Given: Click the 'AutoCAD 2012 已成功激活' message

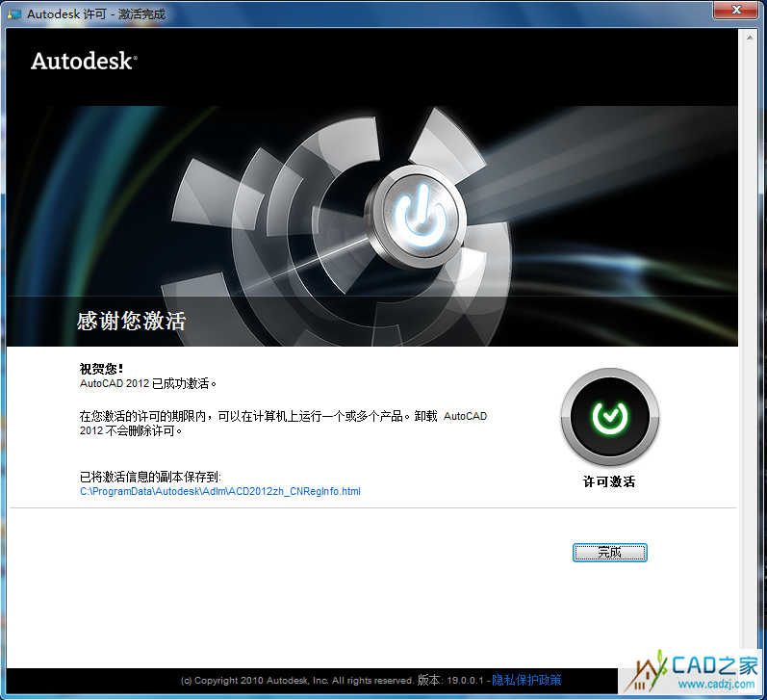Looking at the screenshot, I should point(148,382).
